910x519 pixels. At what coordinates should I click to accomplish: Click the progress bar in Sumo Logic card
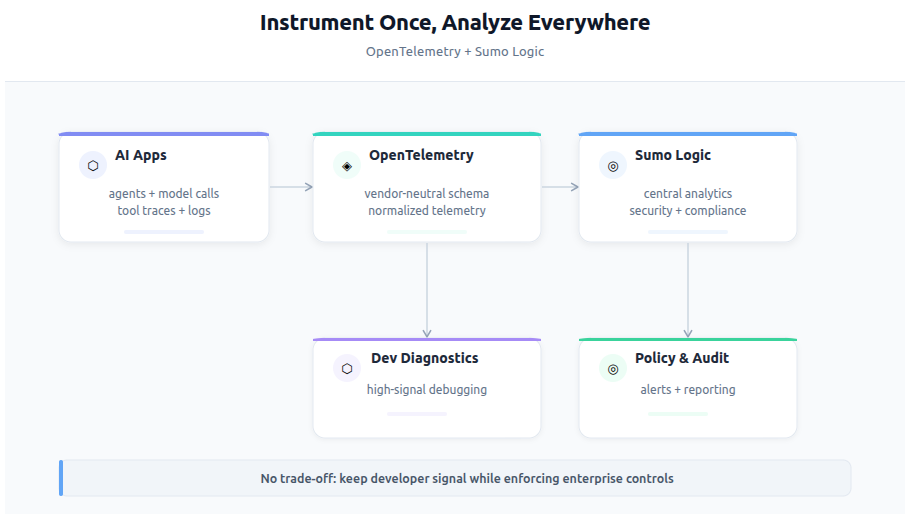point(688,232)
